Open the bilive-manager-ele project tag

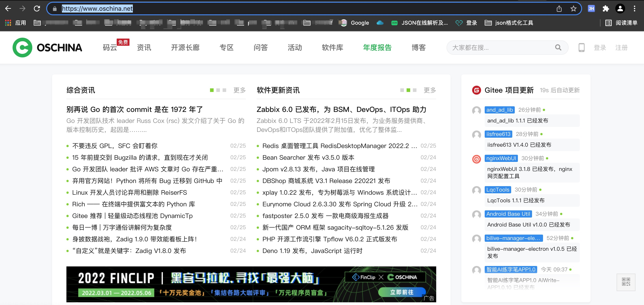513,238
